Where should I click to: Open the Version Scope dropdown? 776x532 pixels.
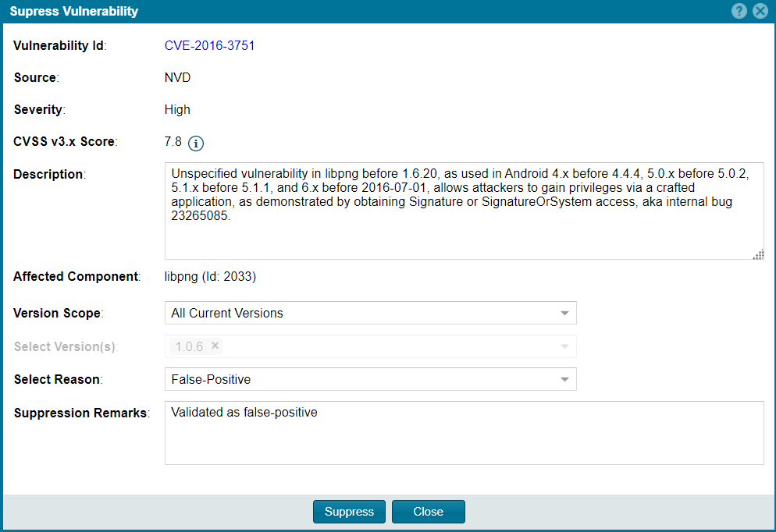pyautogui.click(x=371, y=313)
